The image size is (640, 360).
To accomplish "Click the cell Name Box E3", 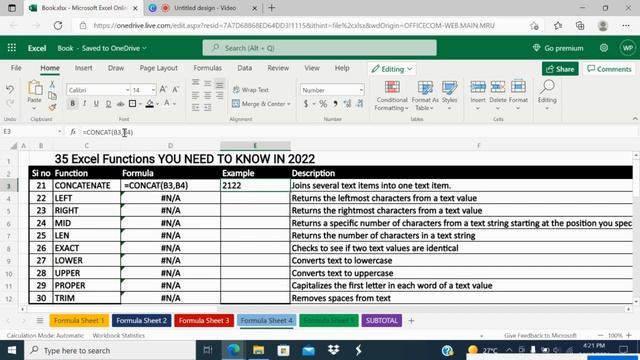I will [x=31, y=132].
